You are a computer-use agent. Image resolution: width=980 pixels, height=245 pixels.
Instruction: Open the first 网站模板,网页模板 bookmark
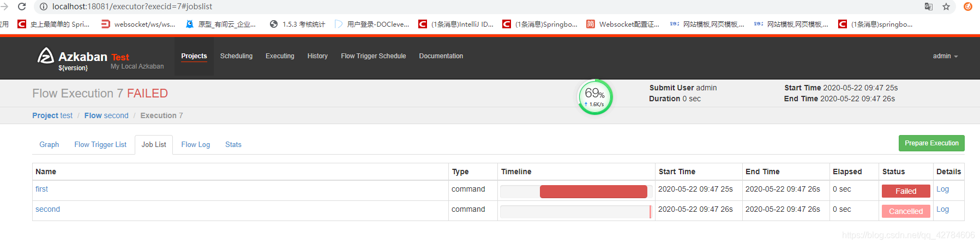point(707,24)
